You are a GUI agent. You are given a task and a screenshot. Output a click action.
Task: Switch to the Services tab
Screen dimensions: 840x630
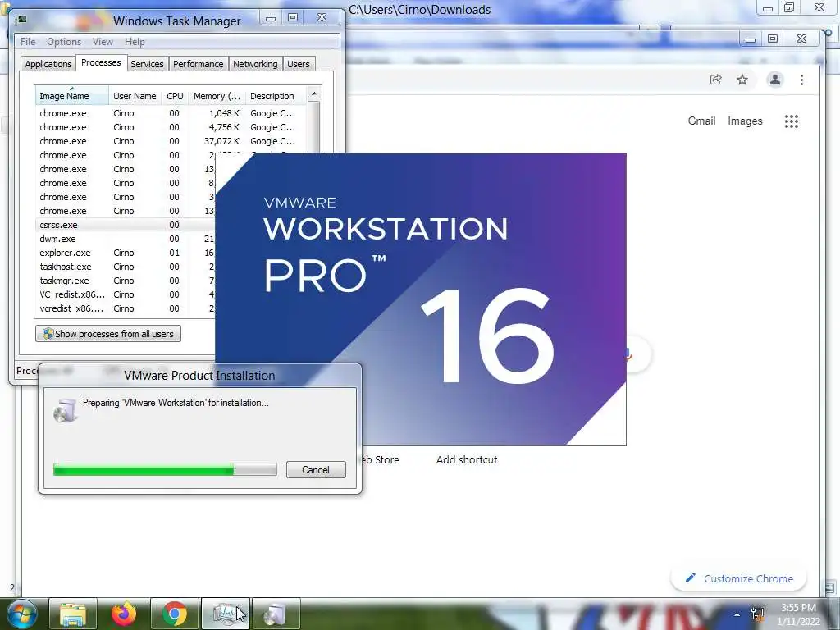147,64
